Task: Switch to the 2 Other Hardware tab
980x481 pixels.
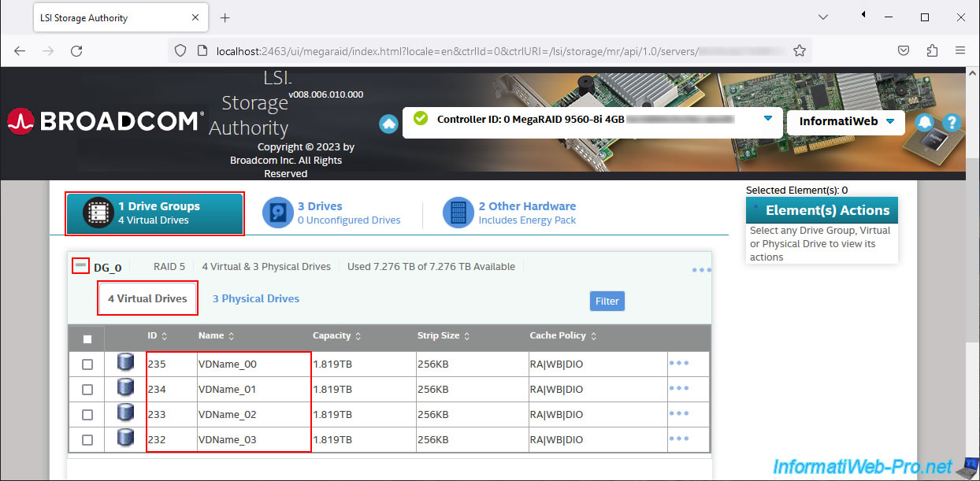Action: (x=510, y=213)
